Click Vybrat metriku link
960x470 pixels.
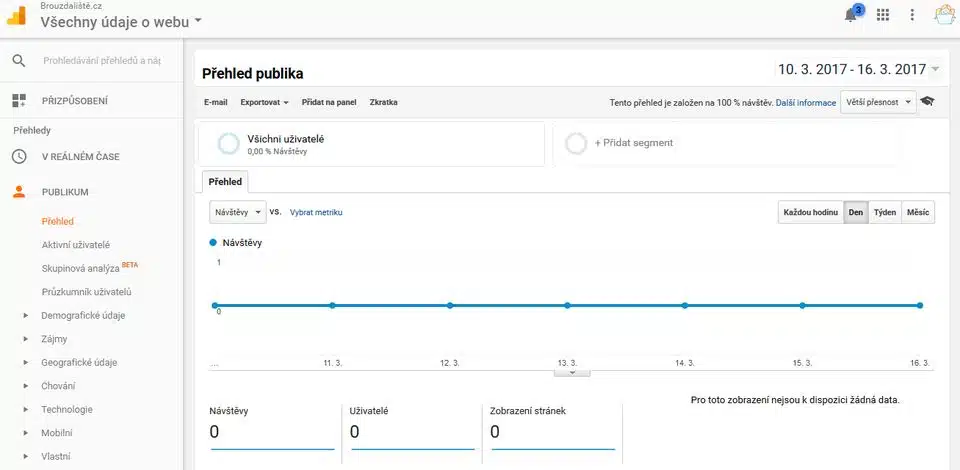[316, 212]
